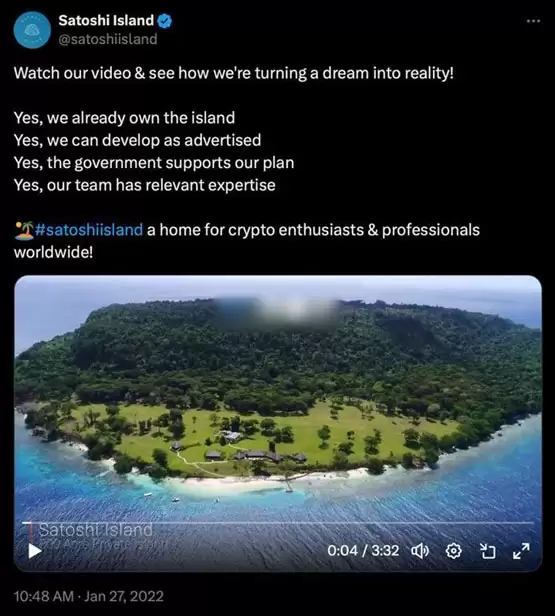The height and width of the screenshot is (616, 555).
Task: Toggle picture-in-picture mode for video
Action: [x=487, y=551]
